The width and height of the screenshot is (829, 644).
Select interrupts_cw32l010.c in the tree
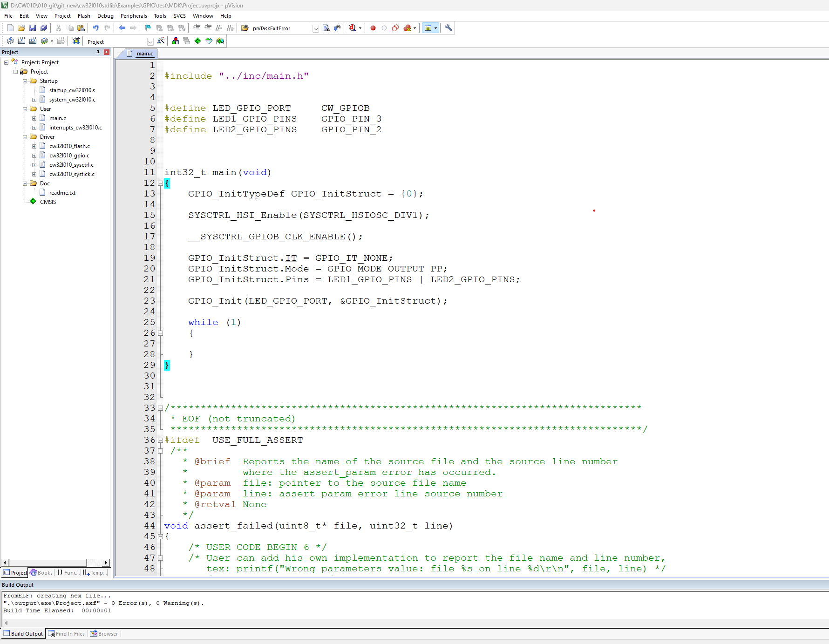(x=75, y=128)
